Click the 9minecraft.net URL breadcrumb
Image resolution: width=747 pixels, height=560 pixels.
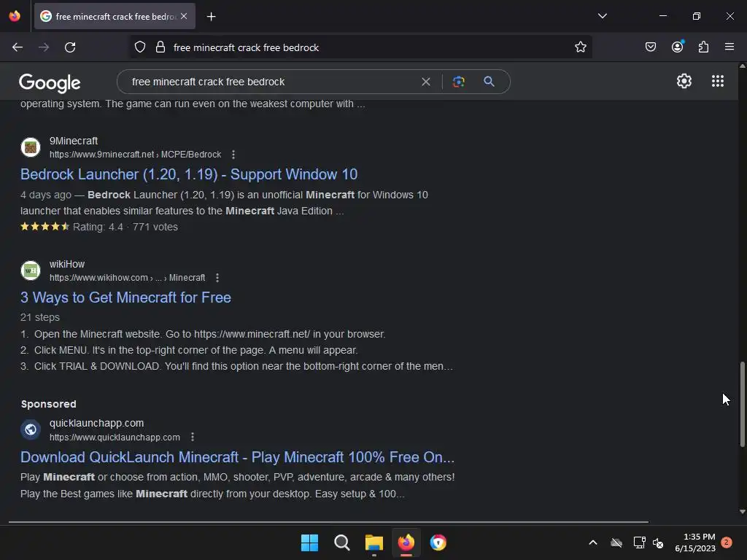135,155
